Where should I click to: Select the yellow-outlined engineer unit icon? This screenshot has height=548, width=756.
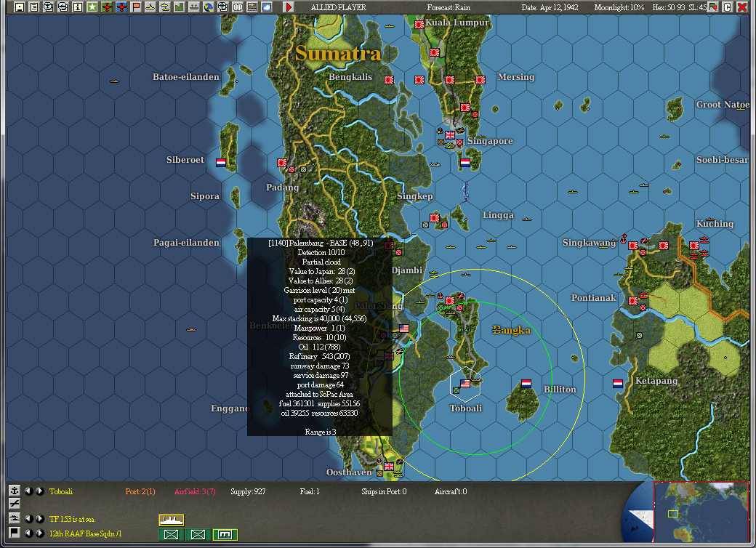tap(225, 534)
